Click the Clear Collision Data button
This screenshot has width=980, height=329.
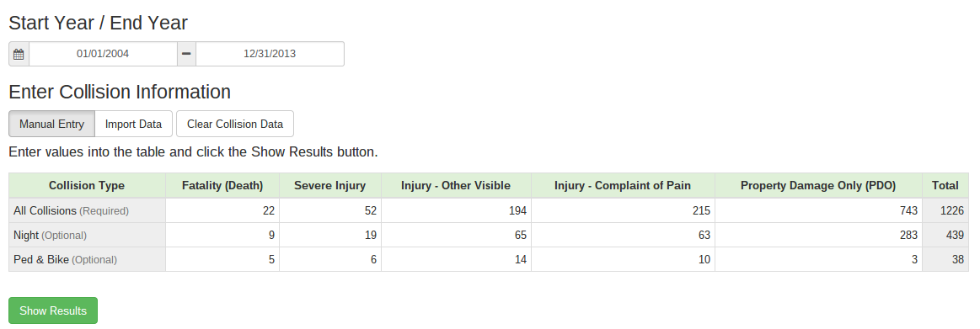pyautogui.click(x=235, y=124)
